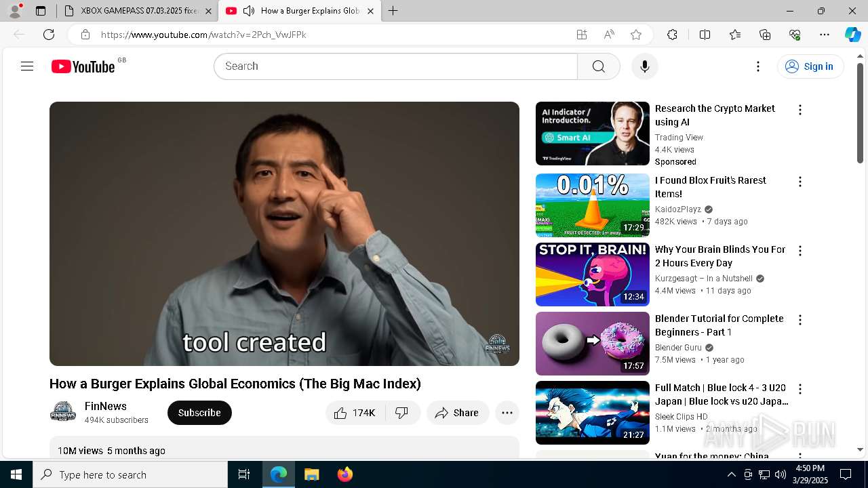This screenshot has height=488, width=868.
Task: Open YouTube settings three-dot menu
Action: pyautogui.click(x=758, y=66)
